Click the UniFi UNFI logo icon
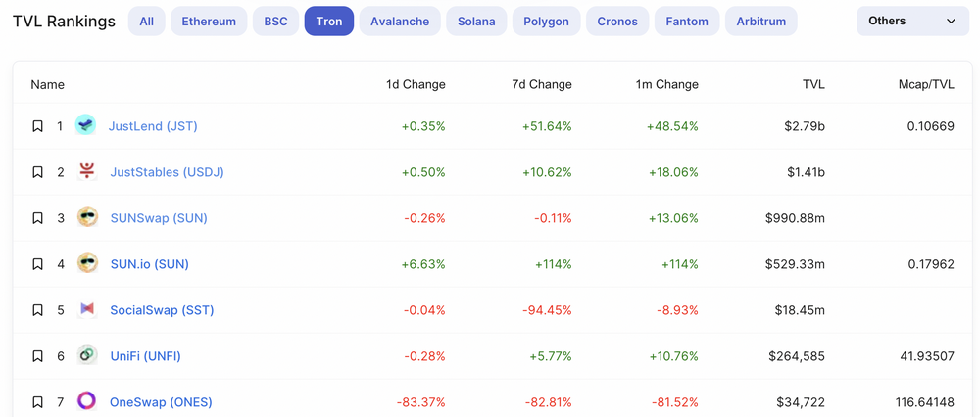Screen dimensions: 980x417 87,356
